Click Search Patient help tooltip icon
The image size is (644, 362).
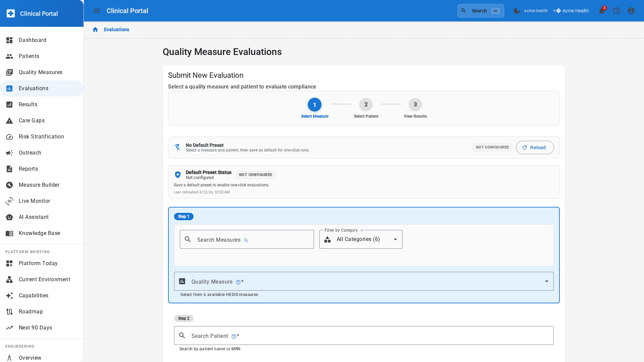(233, 337)
